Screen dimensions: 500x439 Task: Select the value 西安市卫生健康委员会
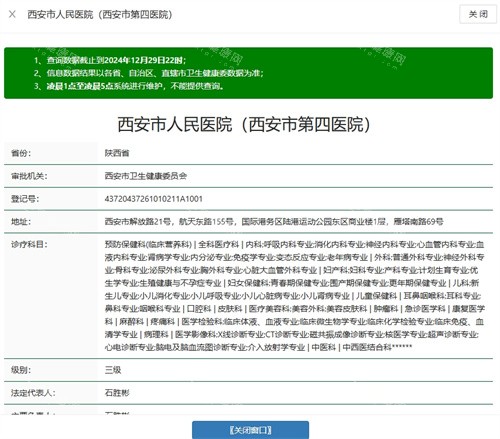(x=146, y=176)
